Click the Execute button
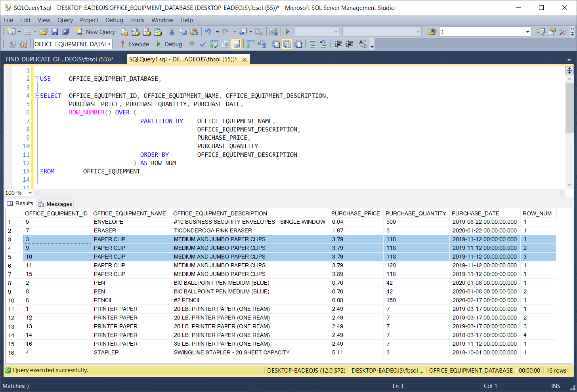577x392 pixels. click(x=135, y=44)
